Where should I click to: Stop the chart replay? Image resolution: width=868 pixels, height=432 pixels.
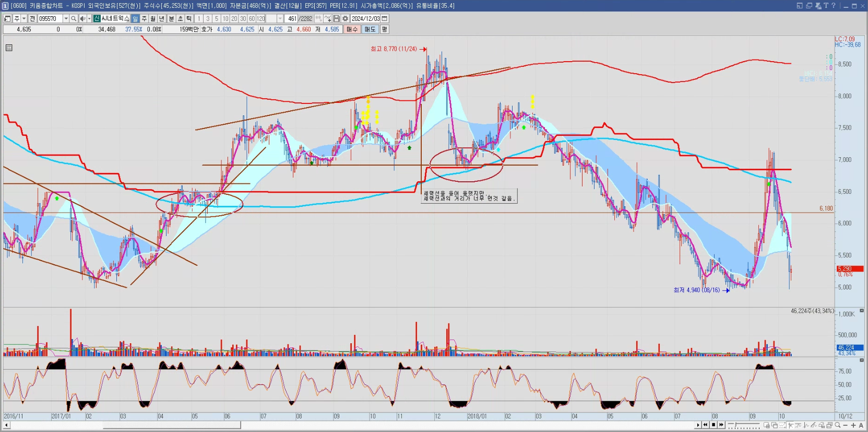714,425
